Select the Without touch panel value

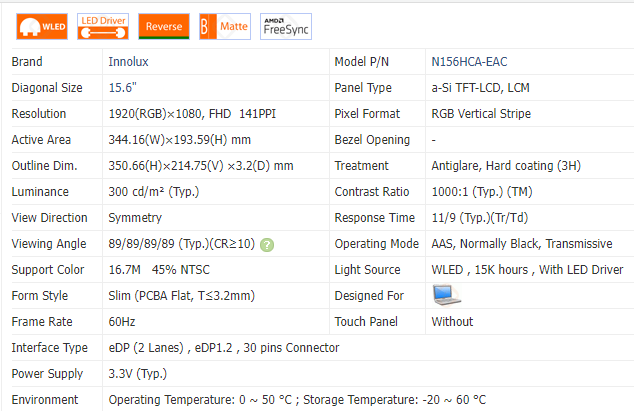point(452,322)
